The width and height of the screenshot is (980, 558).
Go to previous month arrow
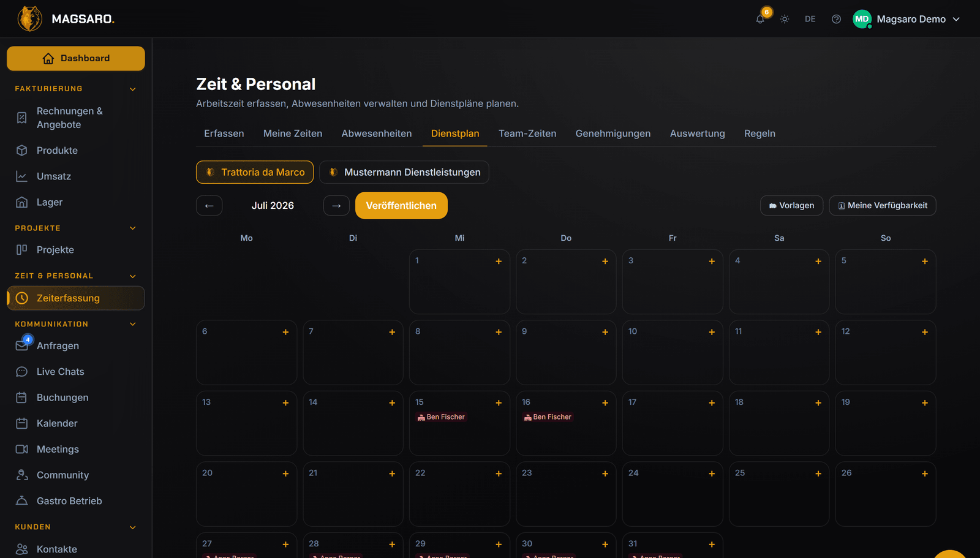pos(209,206)
